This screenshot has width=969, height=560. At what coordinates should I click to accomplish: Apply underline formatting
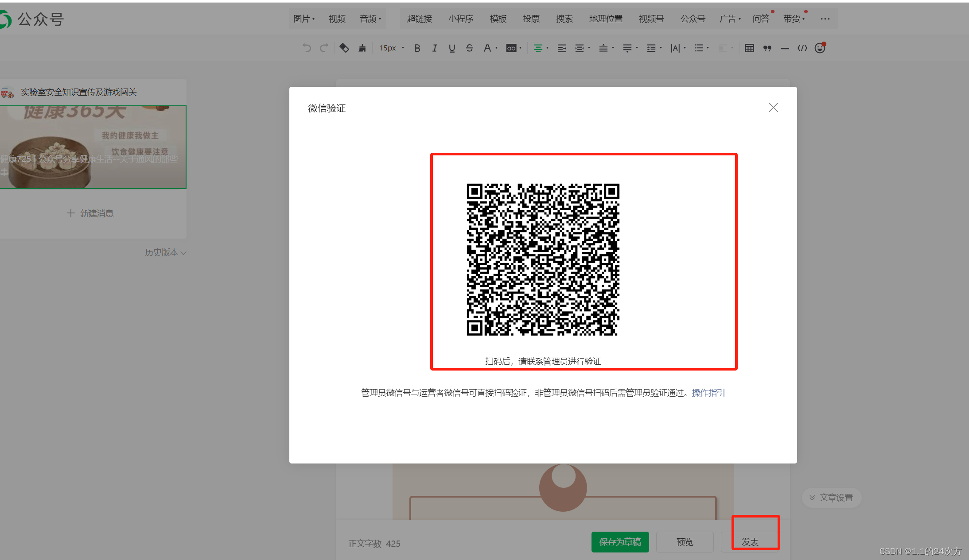(x=451, y=48)
